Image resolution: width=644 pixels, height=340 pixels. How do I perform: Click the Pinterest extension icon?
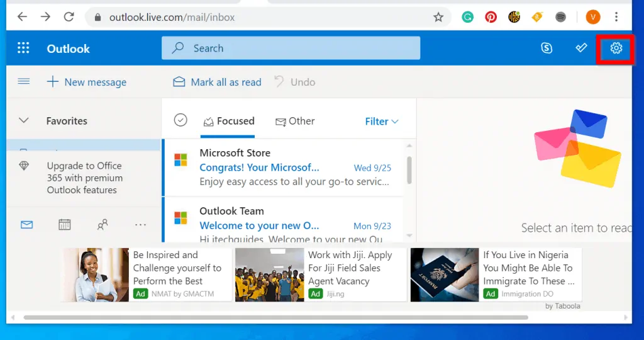click(x=491, y=17)
